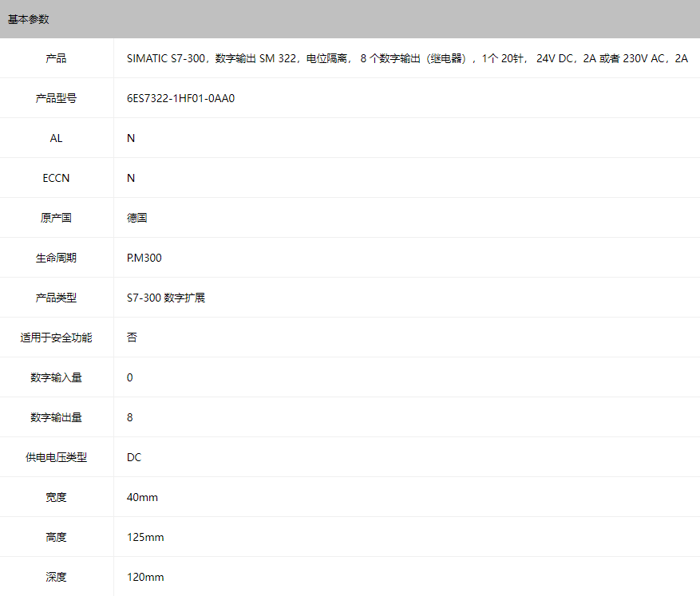Viewport: 700px width, 596px height.
Task: Click the SIMATIC S7-300 product description text
Action: point(407,58)
